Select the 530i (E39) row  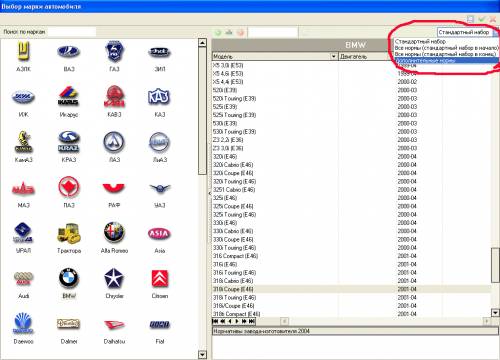pyautogui.click(x=351, y=123)
